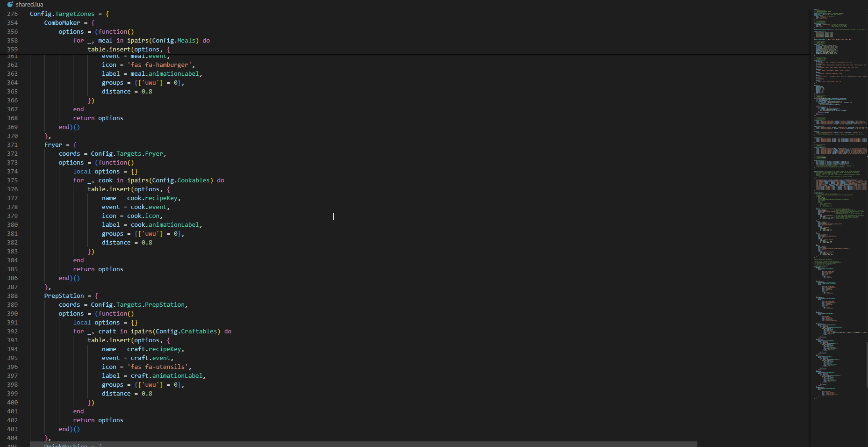Click line number 371 to select it

(12, 144)
